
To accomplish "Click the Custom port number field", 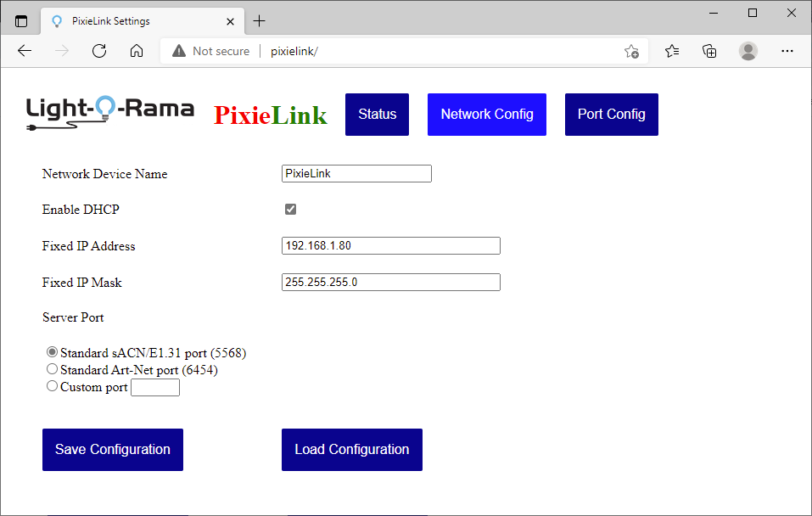I will [x=155, y=388].
